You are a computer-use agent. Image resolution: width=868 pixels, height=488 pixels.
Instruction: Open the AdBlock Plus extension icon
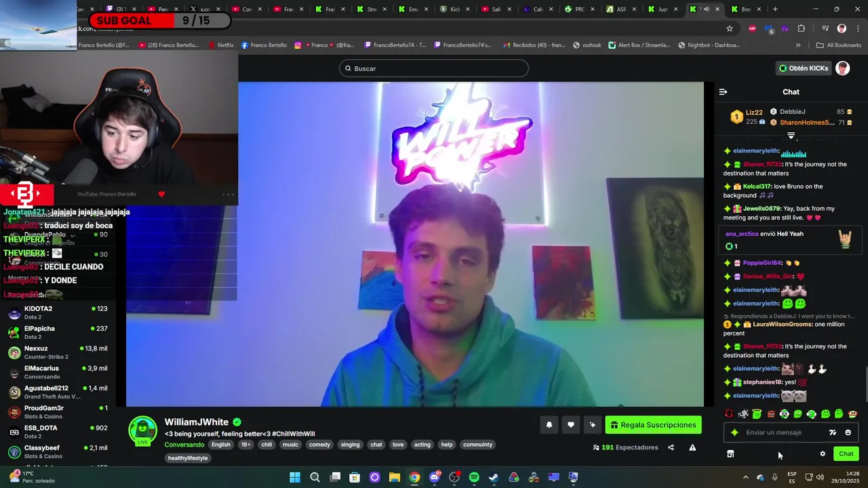[752, 28]
